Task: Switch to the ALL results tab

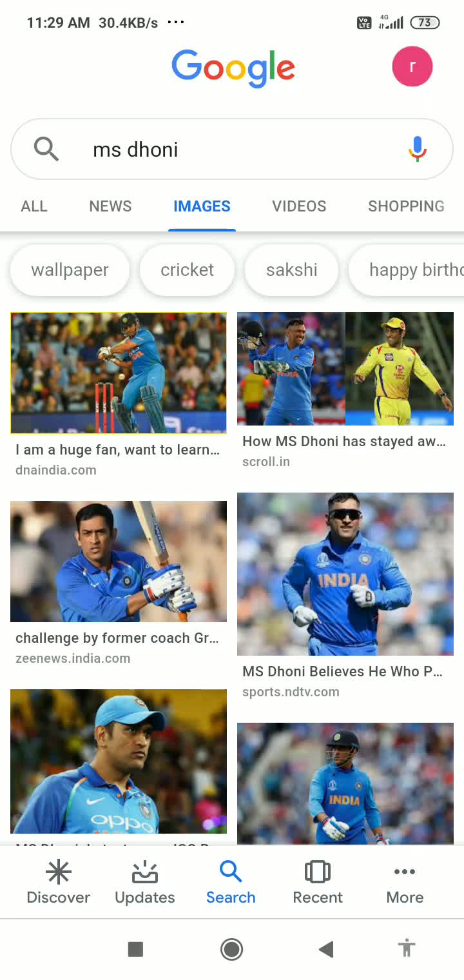Action: tap(34, 206)
